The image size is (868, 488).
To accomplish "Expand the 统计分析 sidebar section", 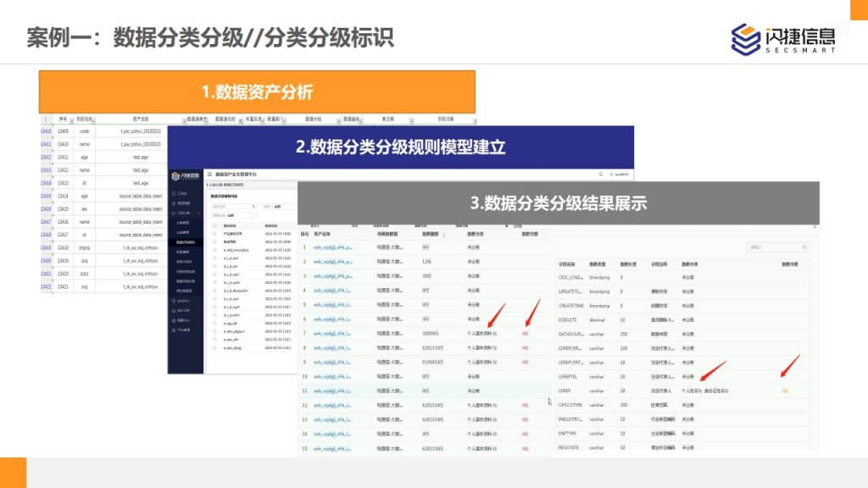I will tap(184, 311).
